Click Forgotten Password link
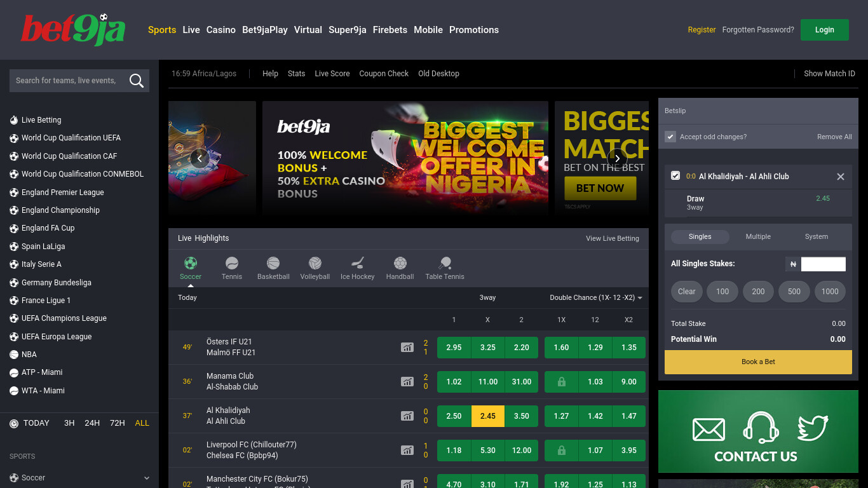868x488 pixels. [758, 30]
